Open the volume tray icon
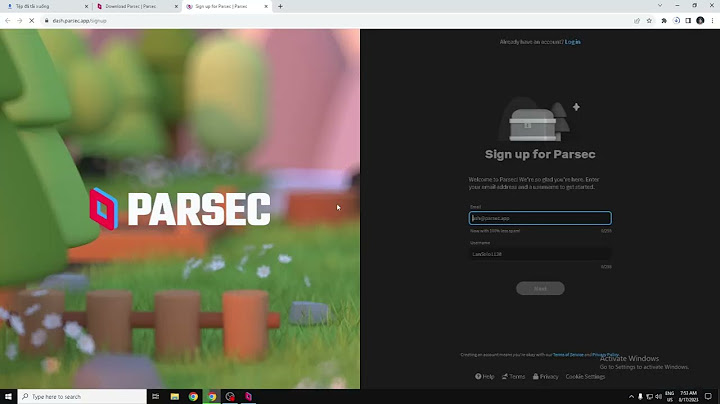Image resolution: width=720 pixels, height=404 pixels. 658,397
